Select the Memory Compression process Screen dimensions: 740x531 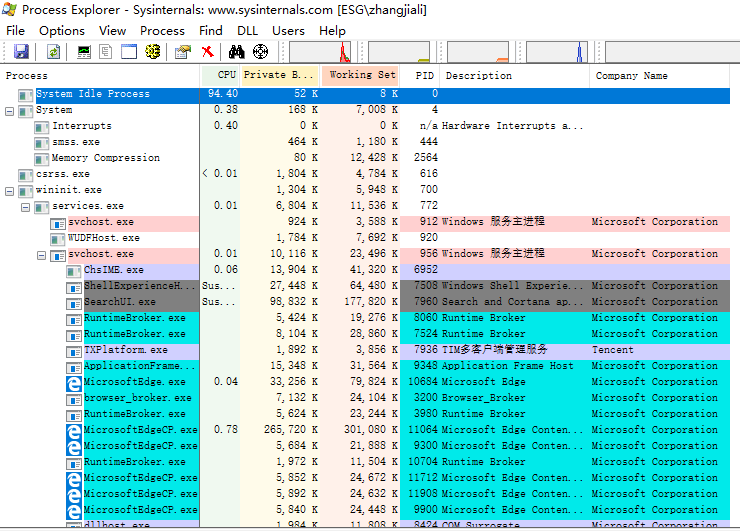(x=106, y=158)
